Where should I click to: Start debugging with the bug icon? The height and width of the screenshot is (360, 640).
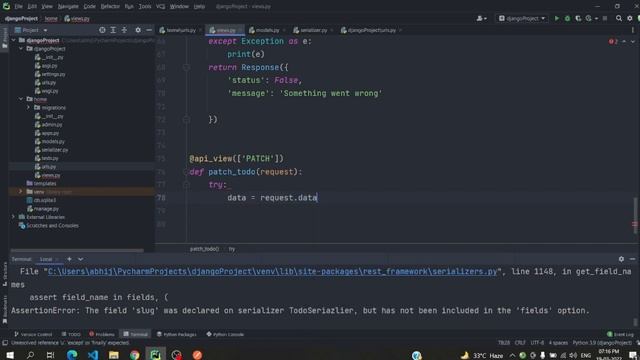tap(567, 18)
